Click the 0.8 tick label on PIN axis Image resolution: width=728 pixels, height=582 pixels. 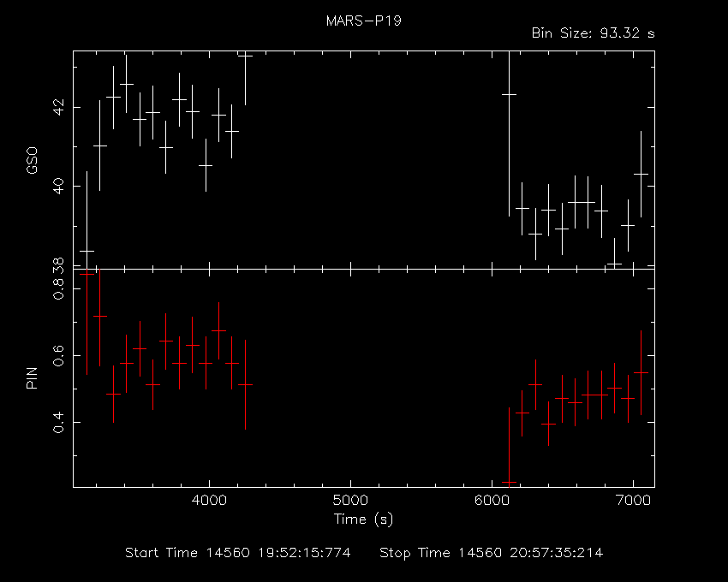(58, 289)
